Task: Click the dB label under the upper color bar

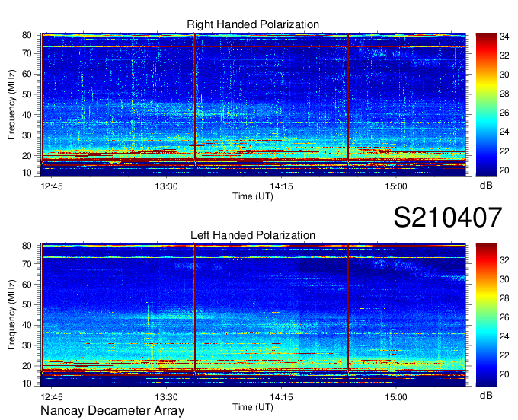Action: 486,186
